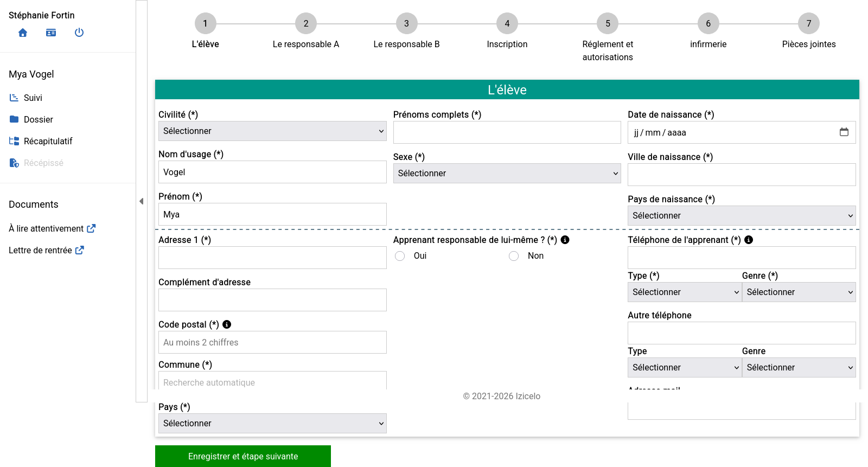Screen dimensions: 868x467
Task: Click the Récapitulatif tree icon
Action: tap(14, 141)
